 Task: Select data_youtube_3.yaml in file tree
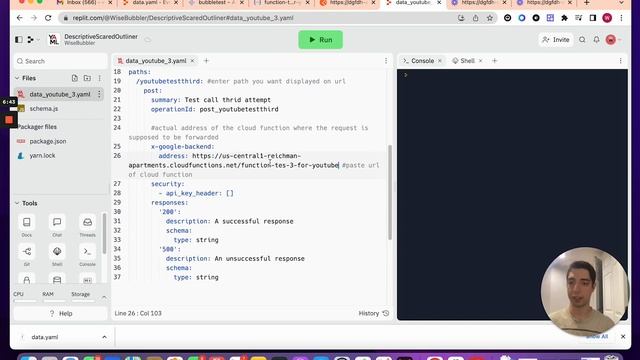[59, 94]
